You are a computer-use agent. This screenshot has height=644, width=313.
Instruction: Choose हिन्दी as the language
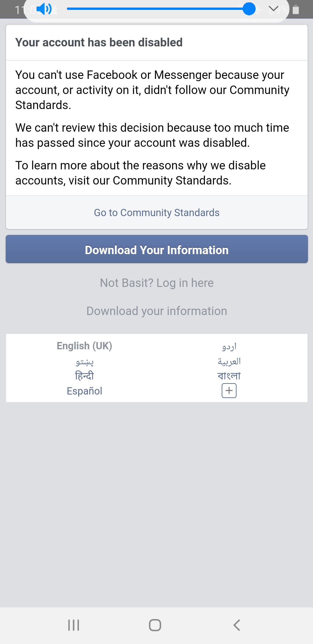(x=84, y=376)
